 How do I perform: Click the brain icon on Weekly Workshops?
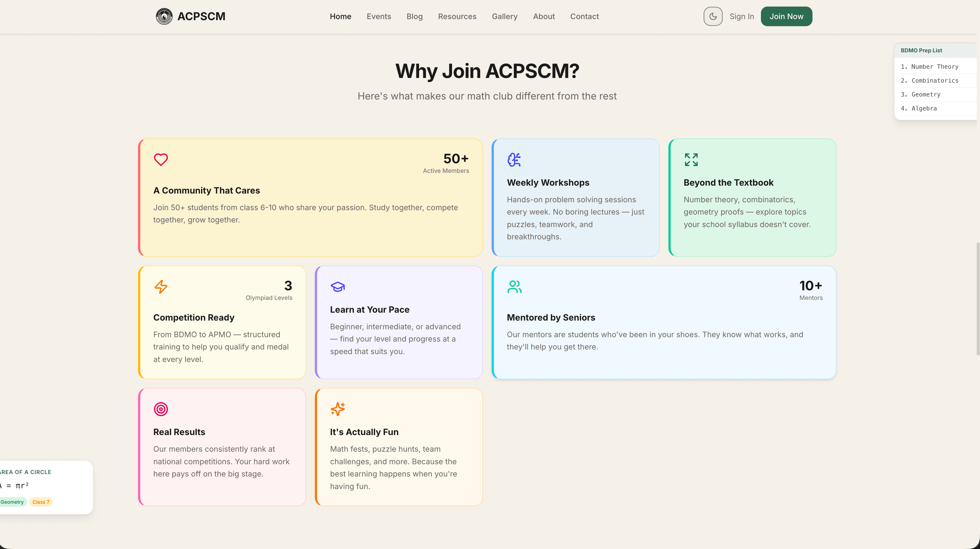point(514,160)
